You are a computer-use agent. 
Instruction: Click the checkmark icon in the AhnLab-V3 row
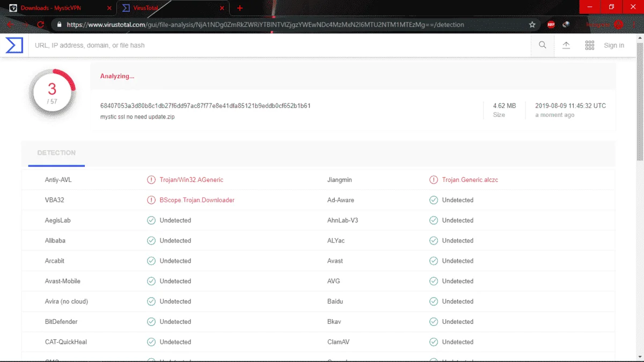(434, 220)
